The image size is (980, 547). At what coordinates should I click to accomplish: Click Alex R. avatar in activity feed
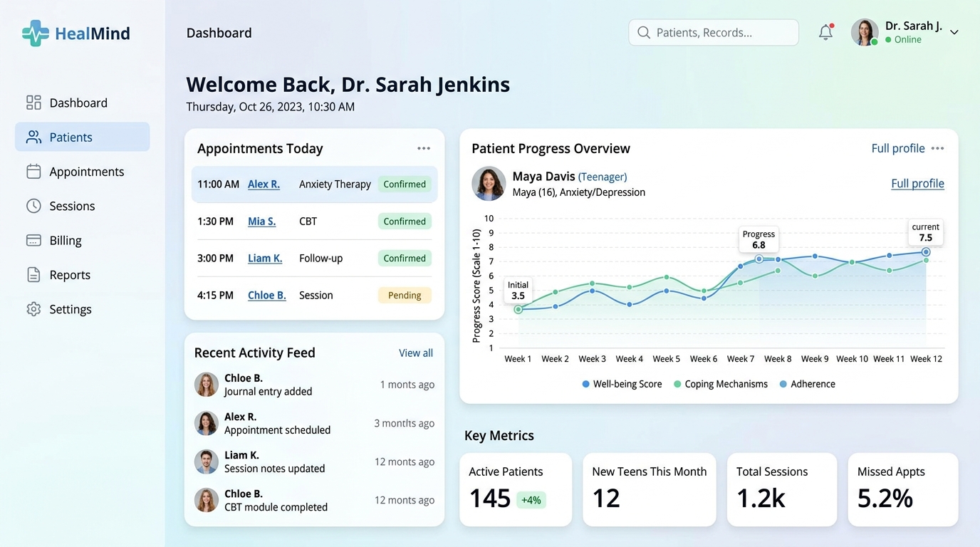pos(207,423)
